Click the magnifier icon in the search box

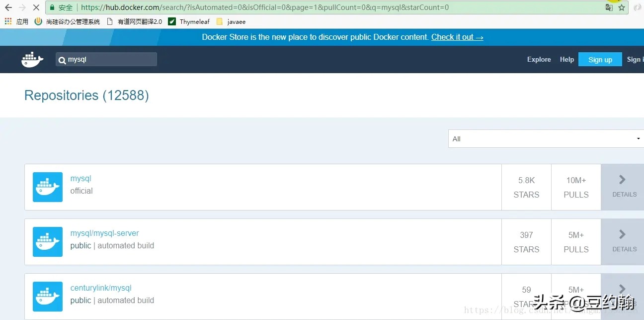pyautogui.click(x=62, y=60)
